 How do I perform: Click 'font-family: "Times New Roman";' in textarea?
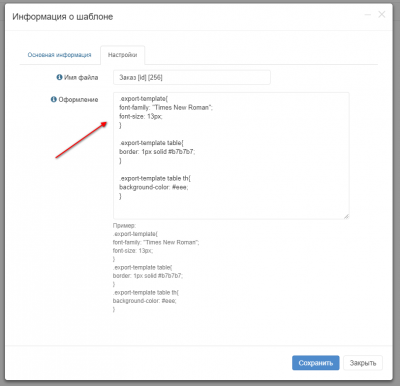166,107
